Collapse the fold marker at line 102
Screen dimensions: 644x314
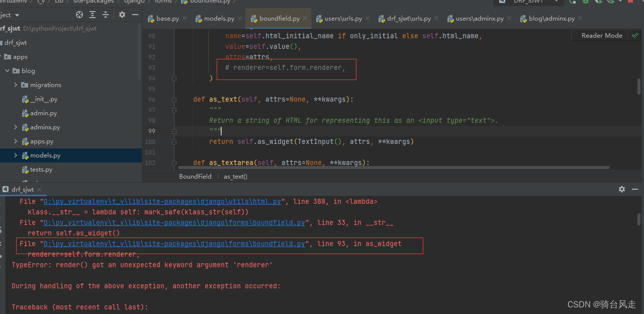click(x=174, y=163)
